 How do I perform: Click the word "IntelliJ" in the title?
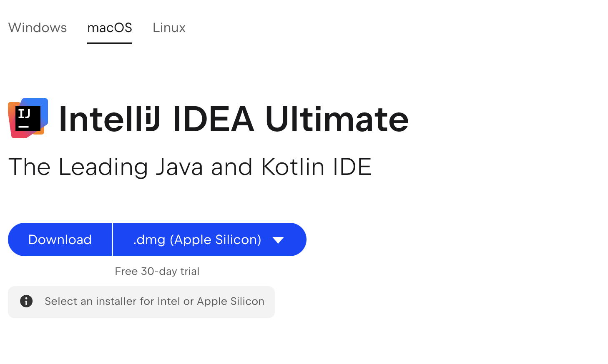point(109,120)
